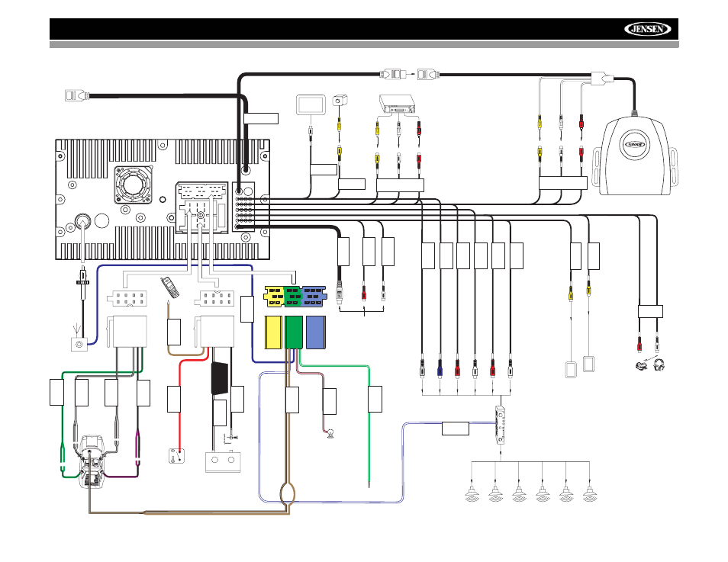Screen dimensions: 728x562
Task: Click the chassis ground symbol
Action: click(x=231, y=437)
